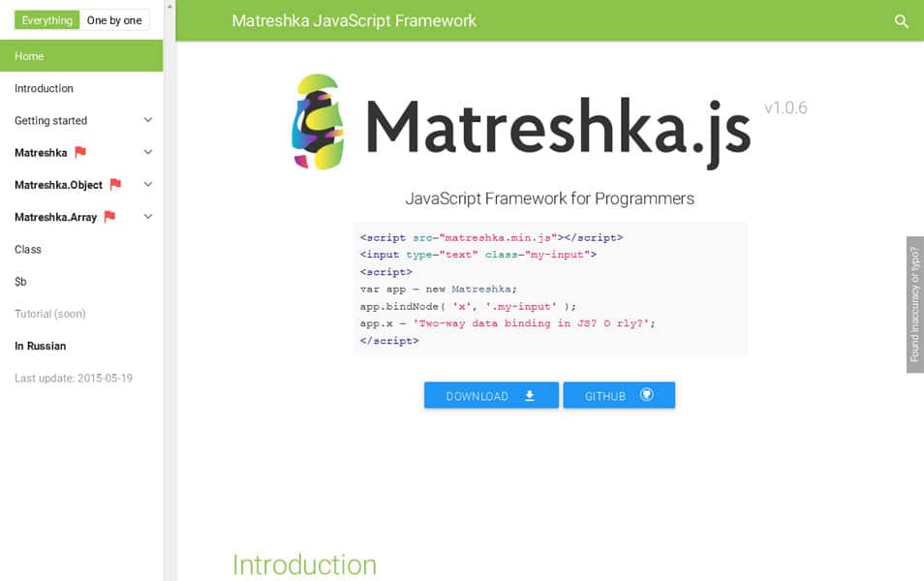Click the GITHUB button
This screenshot has height=581, width=924.
(x=619, y=395)
